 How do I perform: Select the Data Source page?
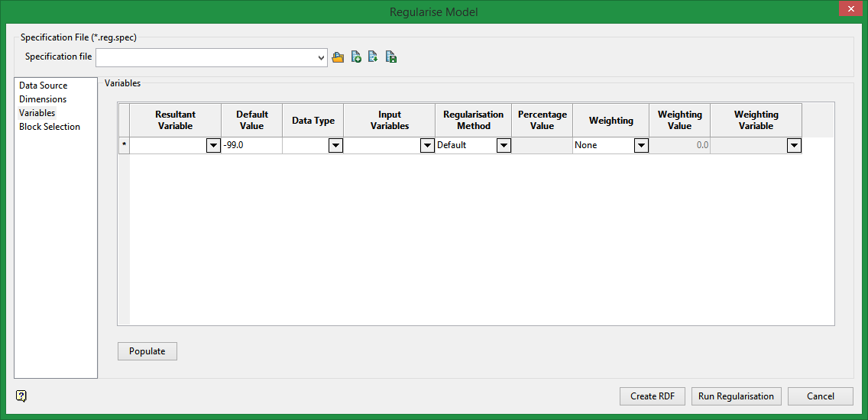click(44, 86)
